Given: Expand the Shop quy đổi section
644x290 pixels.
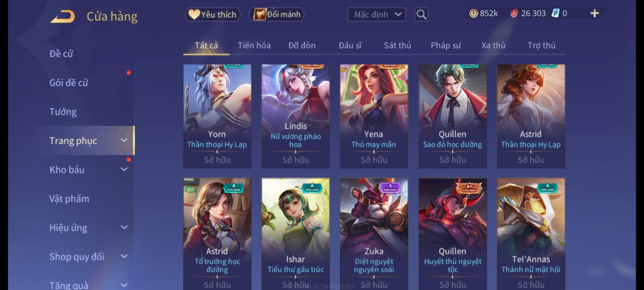Looking at the screenshot, I should tap(89, 257).
